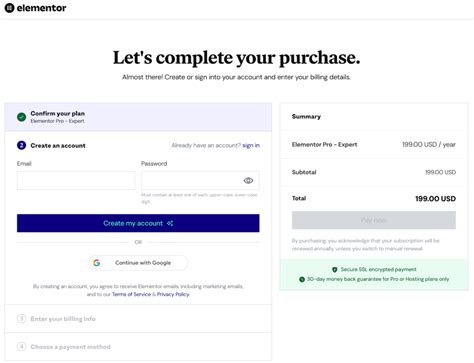Click the step 3 billing info number badge
Viewport: 474px width, 363px height.
pos(21,319)
